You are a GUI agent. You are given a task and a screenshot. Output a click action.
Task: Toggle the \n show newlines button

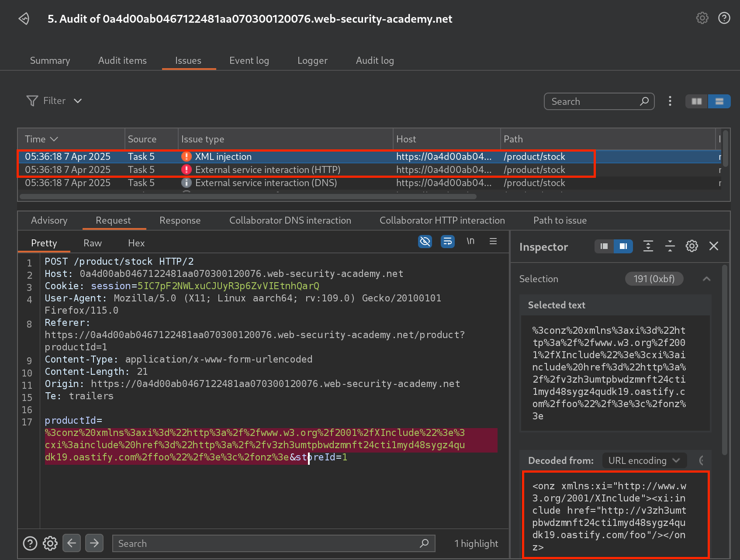470,241
